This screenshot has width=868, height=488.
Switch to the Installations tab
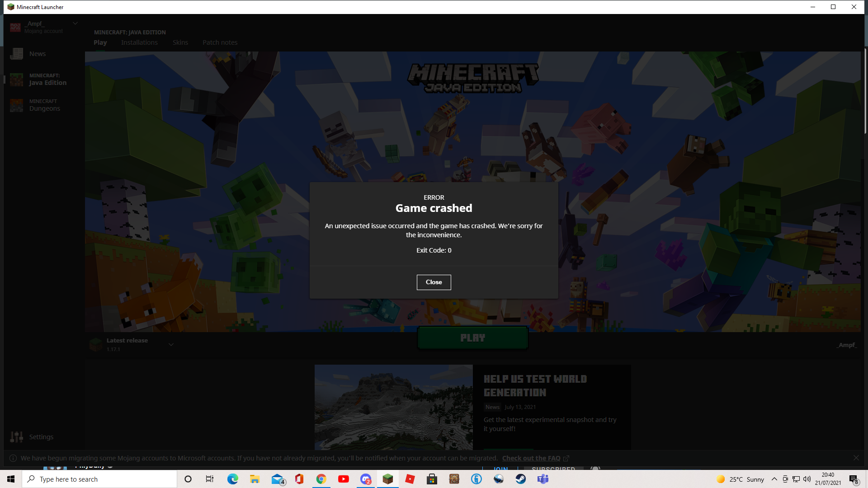139,42
